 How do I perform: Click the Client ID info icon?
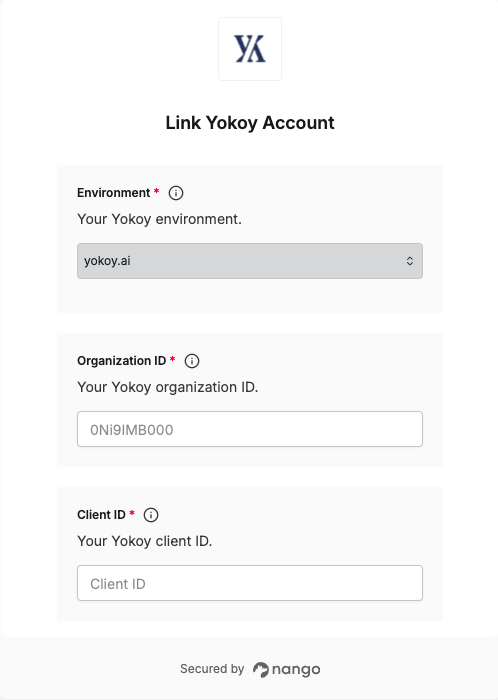click(151, 515)
